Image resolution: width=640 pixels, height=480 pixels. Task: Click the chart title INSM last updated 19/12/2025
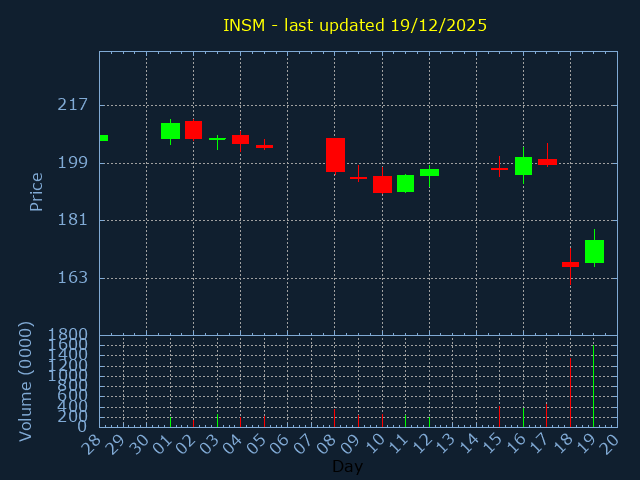click(355, 25)
